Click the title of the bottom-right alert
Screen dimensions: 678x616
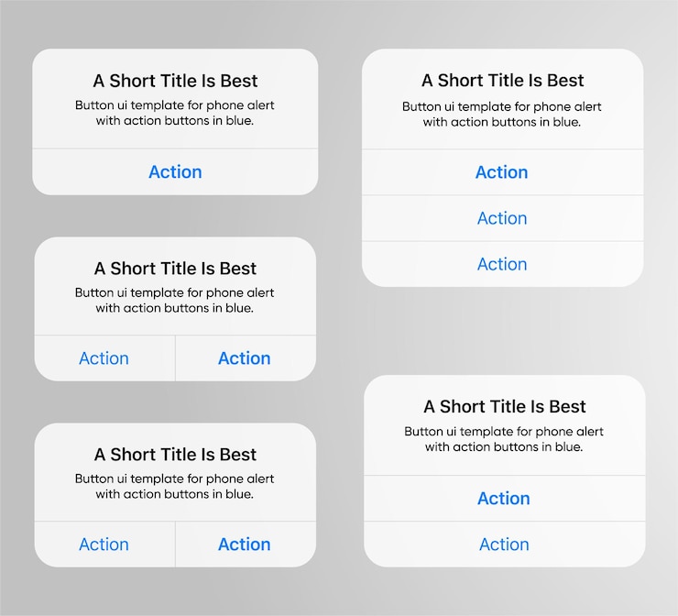(505, 406)
